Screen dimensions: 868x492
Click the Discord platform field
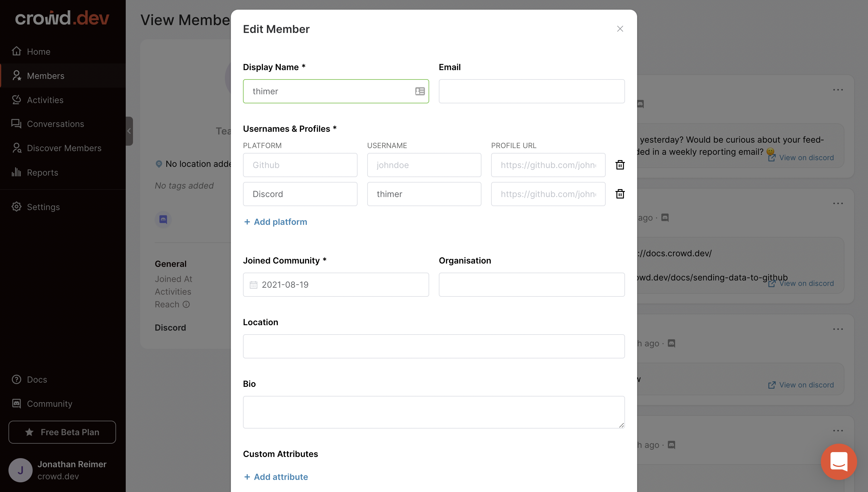click(300, 194)
